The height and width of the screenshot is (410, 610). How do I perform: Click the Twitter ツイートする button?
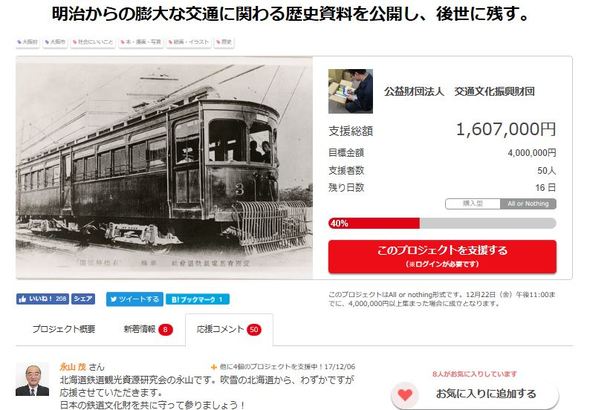[135, 299]
